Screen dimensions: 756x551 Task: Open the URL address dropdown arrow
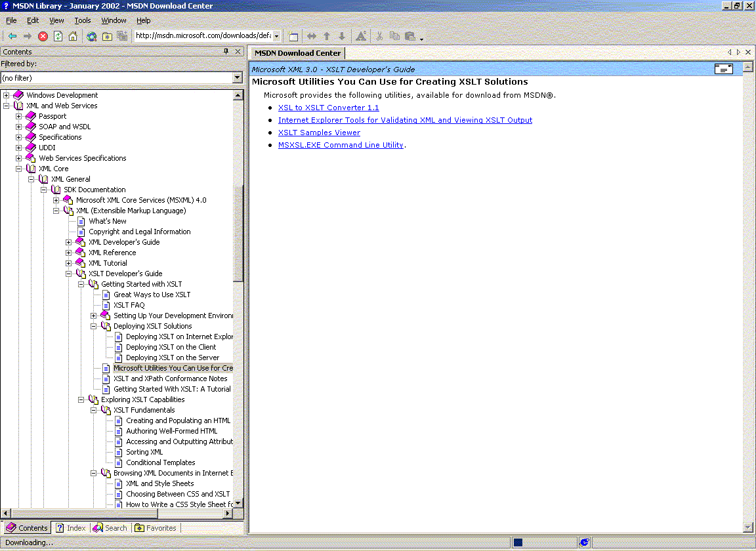(x=276, y=36)
